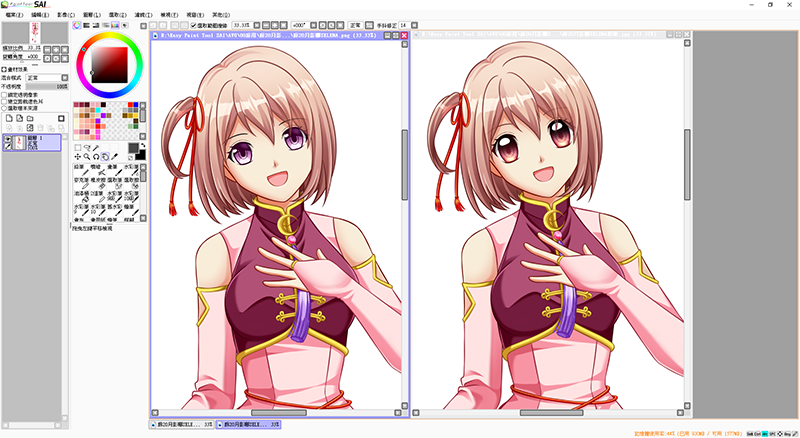Toggle the 選取範圍邊線 checkbox
The image size is (800, 438).
[x=193, y=25]
